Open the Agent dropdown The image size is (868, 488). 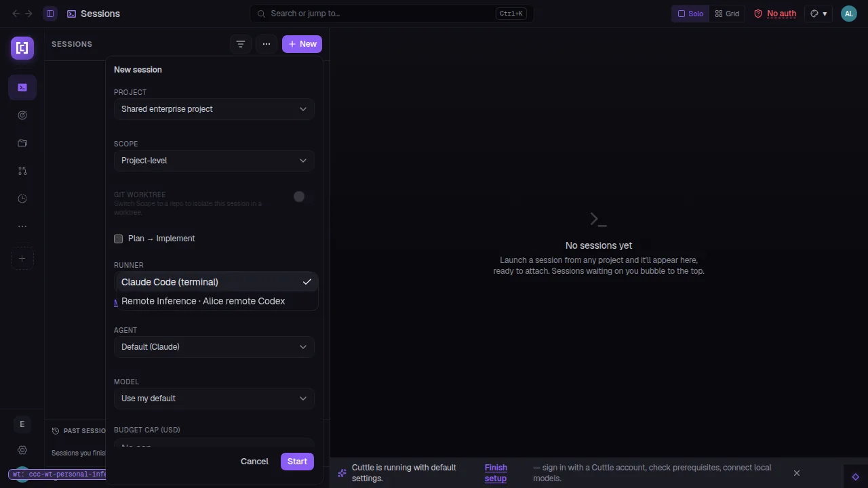[214, 347]
